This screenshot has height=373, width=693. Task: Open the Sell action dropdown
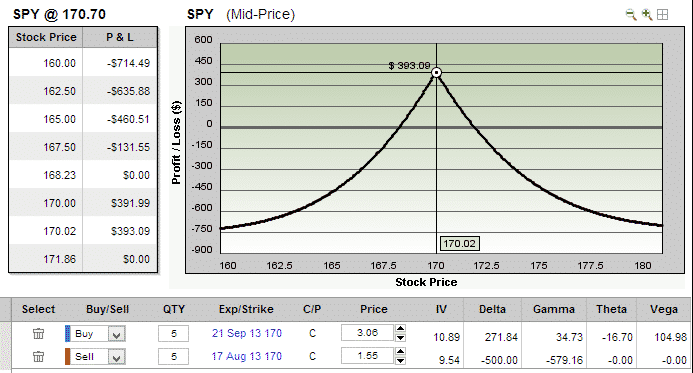point(117,357)
